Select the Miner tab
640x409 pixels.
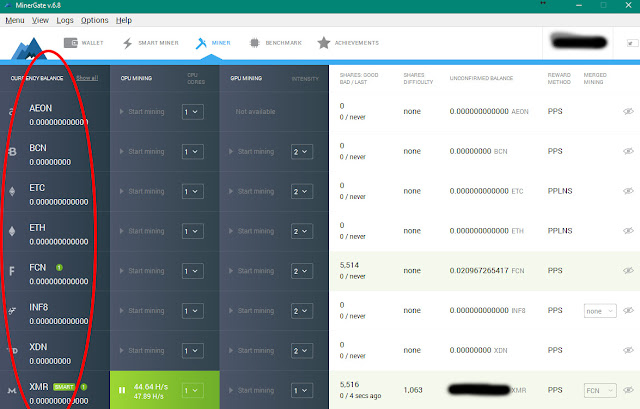213,43
